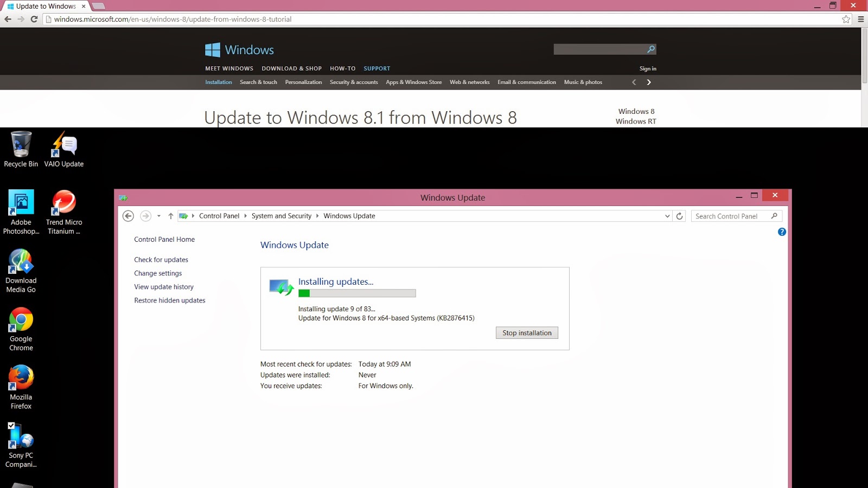
Task: Click the search magnifier in Control Panel
Action: click(774, 216)
